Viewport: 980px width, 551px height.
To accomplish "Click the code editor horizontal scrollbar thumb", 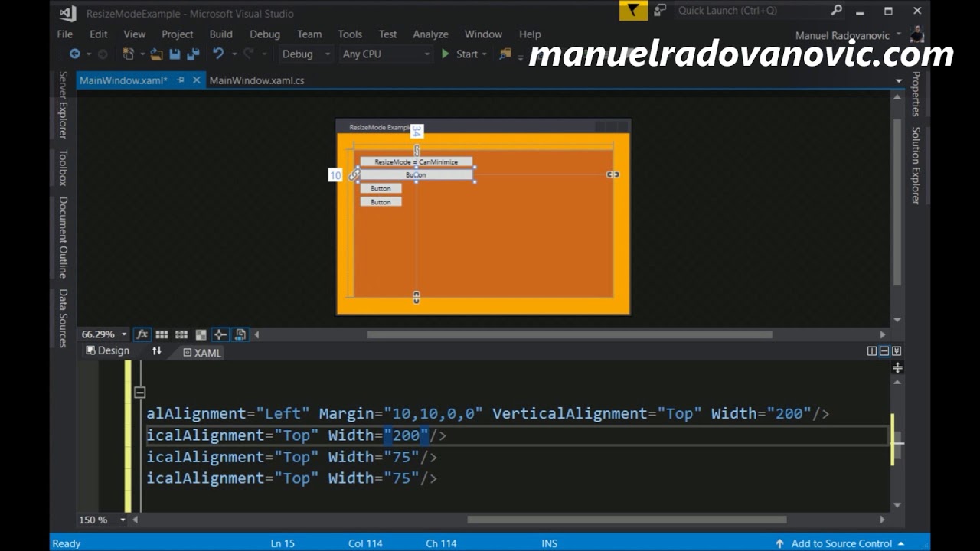I will pyautogui.click(x=627, y=520).
